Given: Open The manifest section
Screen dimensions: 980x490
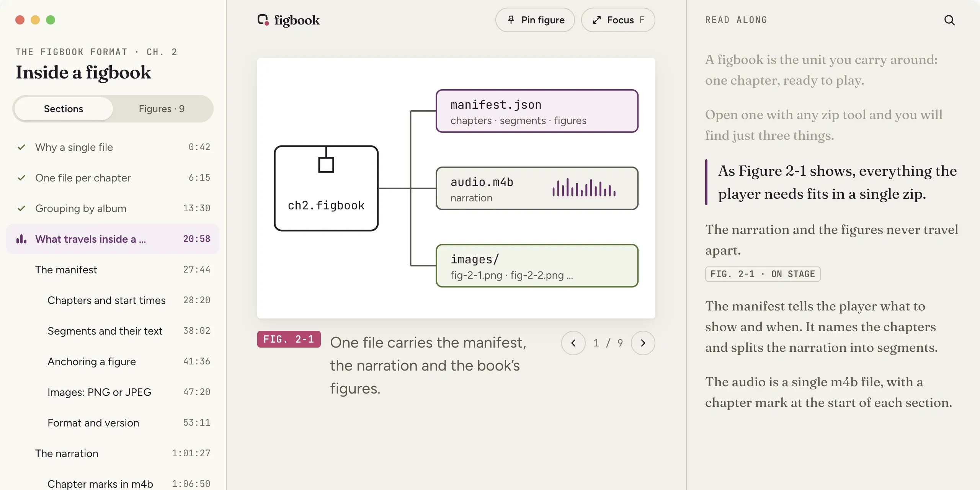Looking at the screenshot, I should pos(113,269).
